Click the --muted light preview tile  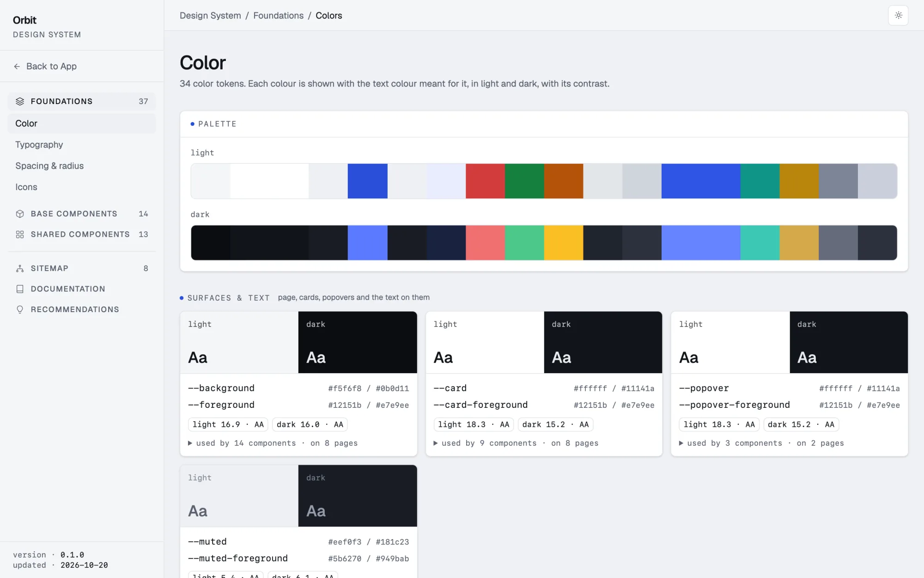pyautogui.click(x=239, y=496)
